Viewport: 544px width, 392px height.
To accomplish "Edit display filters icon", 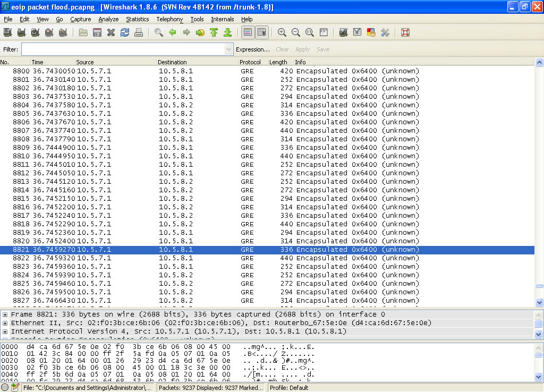I will 358,32.
